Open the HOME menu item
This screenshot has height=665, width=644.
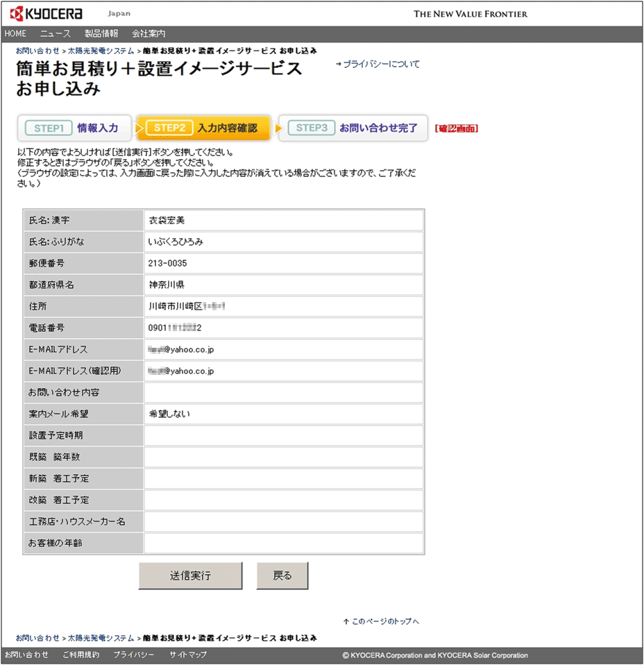pos(15,33)
